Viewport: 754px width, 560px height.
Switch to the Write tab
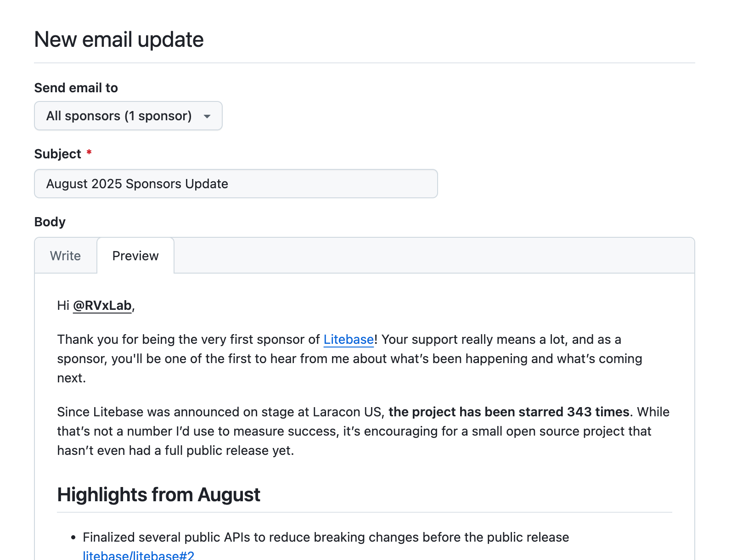[x=65, y=256]
